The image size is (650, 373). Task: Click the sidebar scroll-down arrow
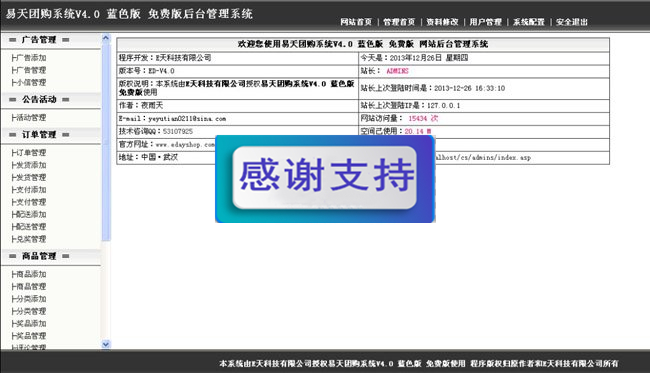106,344
